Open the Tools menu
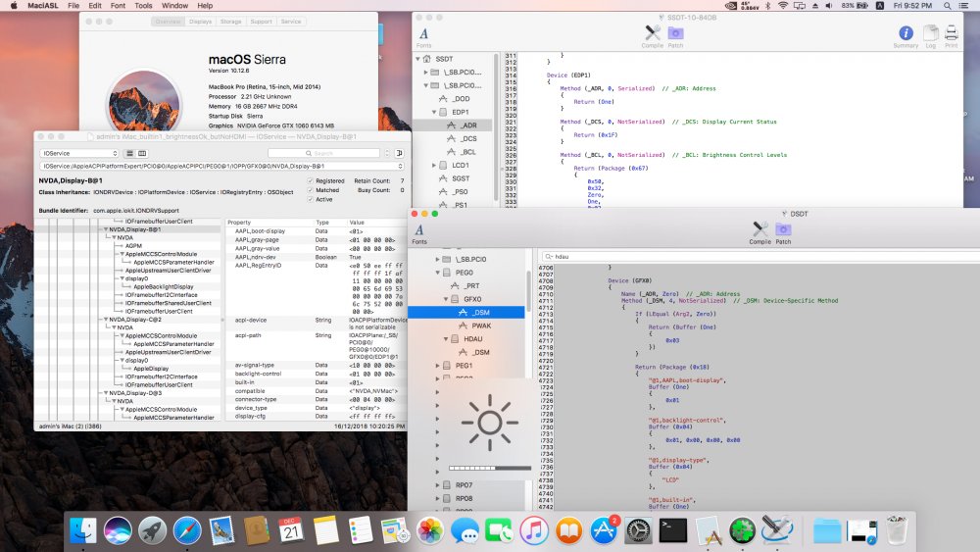 [x=143, y=6]
